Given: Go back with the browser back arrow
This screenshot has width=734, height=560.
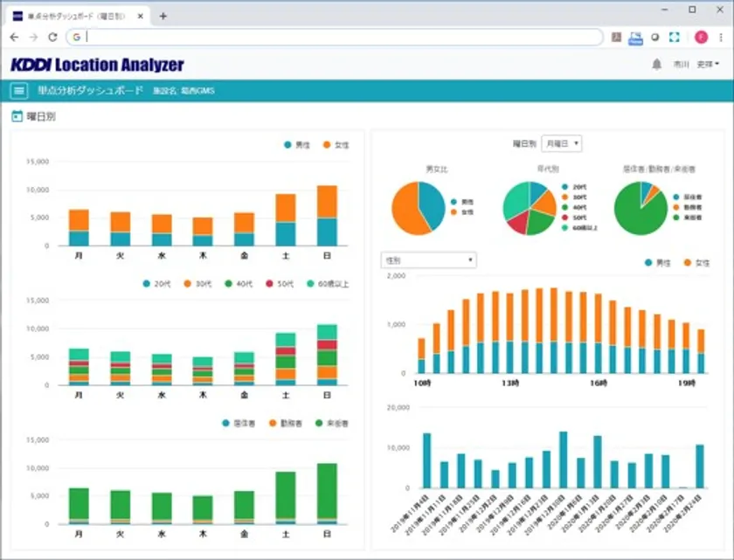Looking at the screenshot, I should 14,38.
